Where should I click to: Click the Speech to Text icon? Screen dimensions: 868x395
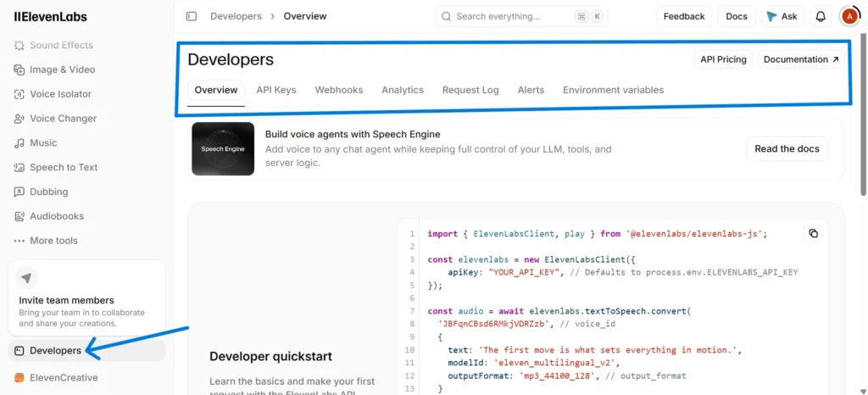19,167
